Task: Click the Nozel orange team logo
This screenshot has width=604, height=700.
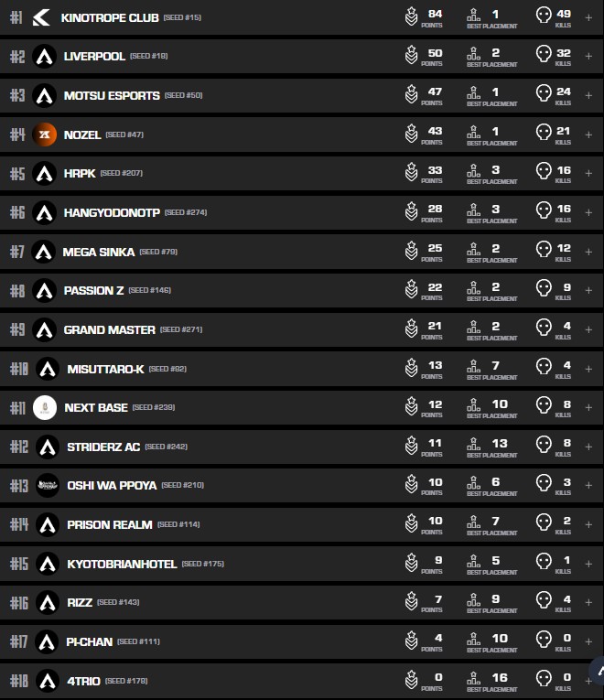Action: 44,135
